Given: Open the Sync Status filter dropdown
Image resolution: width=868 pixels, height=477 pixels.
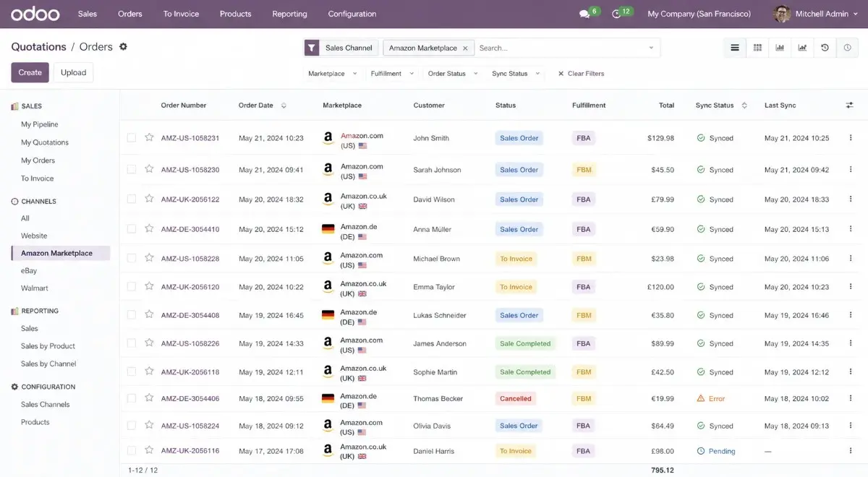Looking at the screenshot, I should 516,74.
